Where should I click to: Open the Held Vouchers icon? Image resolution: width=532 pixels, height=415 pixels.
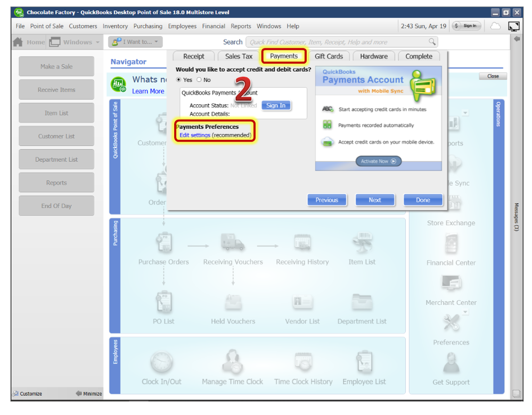233,302
